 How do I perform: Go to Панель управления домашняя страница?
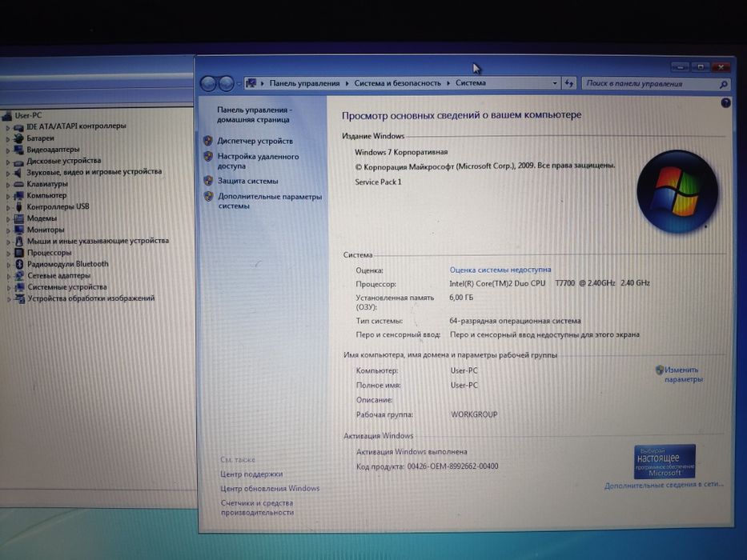tap(255, 114)
